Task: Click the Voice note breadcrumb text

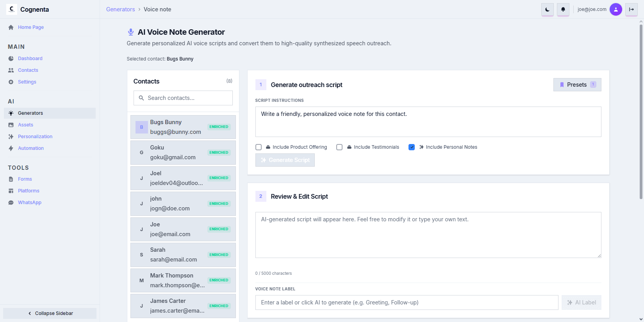Action: (x=157, y=9)
